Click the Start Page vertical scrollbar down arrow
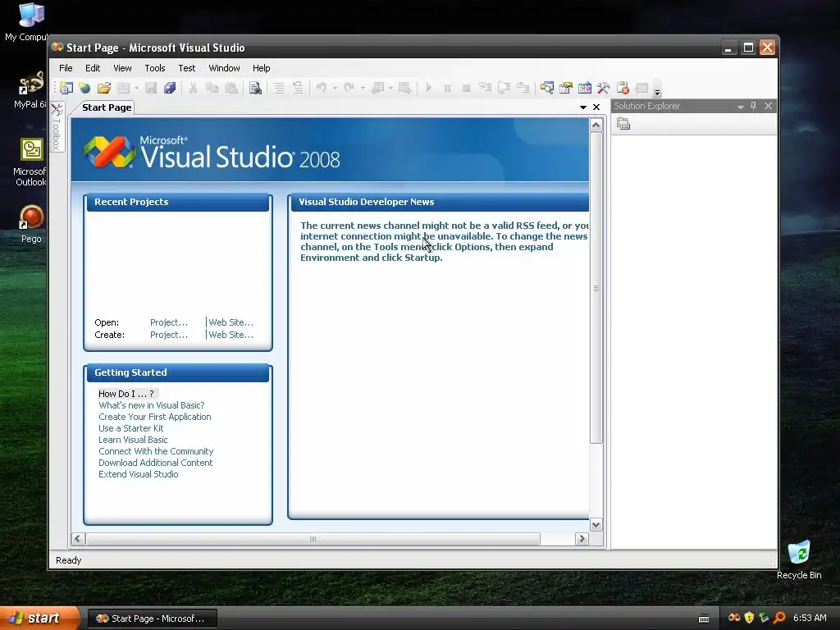The image size is (840, 630). coord(596,524)
